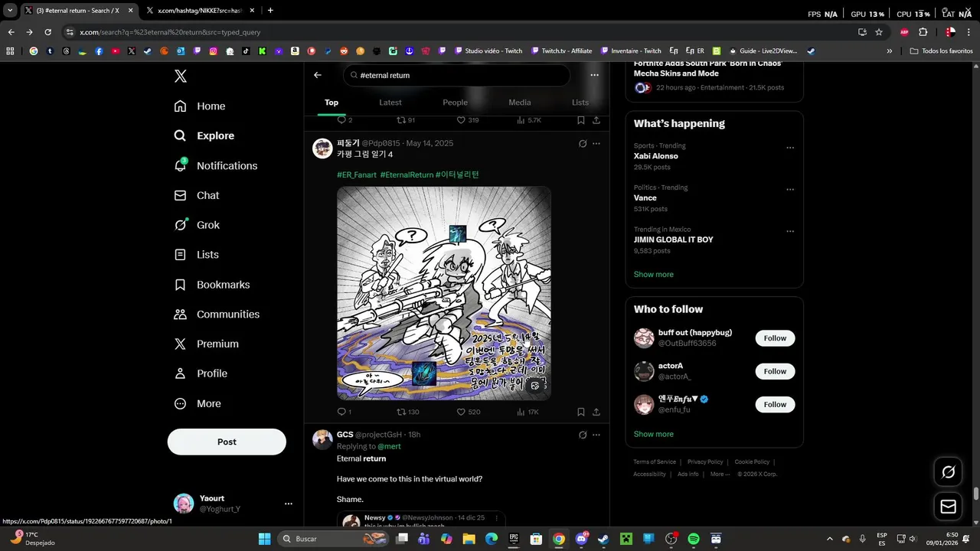Go back using the search arrow
The width and height of the screenshot is (980, 551).
[318, 75]
